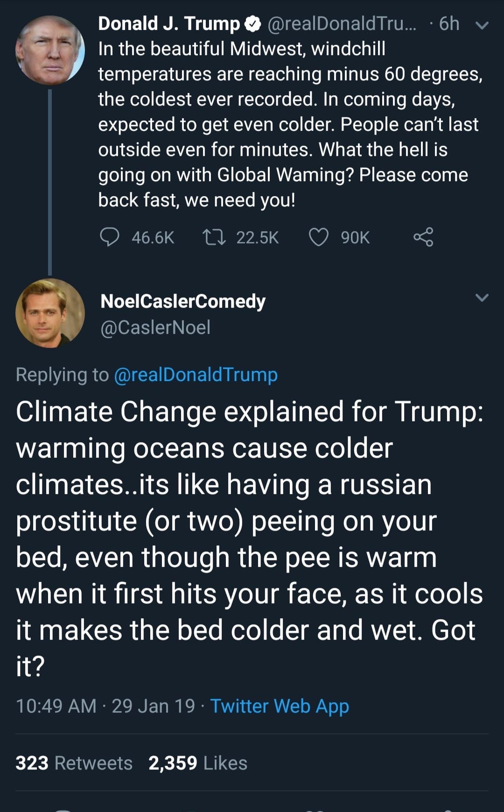Click the 10:49 AM · 29 Jan 19 timestamp
The height and width of the screenshot is (812, 504).
[x=105, y=706]
